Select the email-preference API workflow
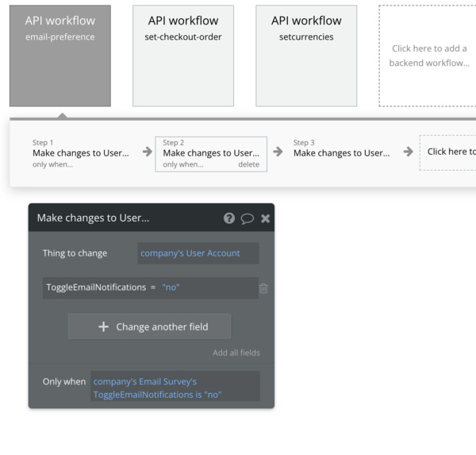 click(60, 56)
